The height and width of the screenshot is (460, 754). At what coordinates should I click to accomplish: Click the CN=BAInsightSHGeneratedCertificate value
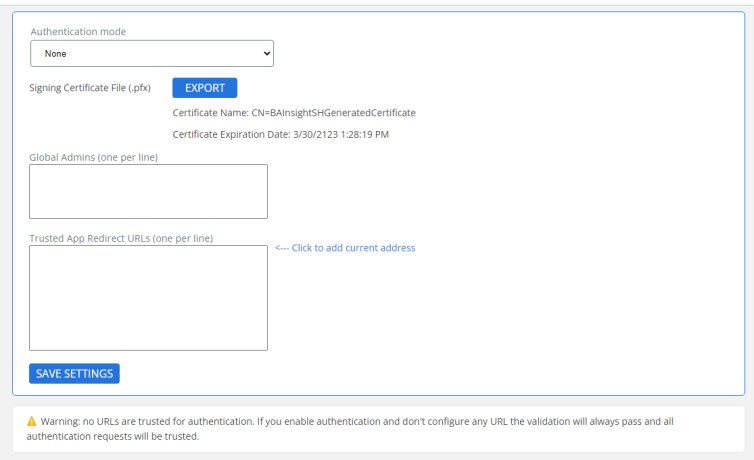pos(334,113)
